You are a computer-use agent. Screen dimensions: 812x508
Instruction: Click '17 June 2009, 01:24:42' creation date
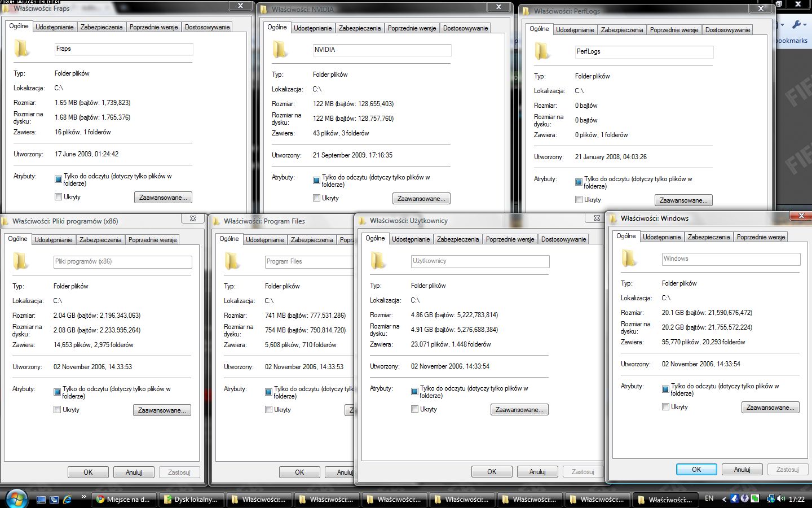pos(86,154)
